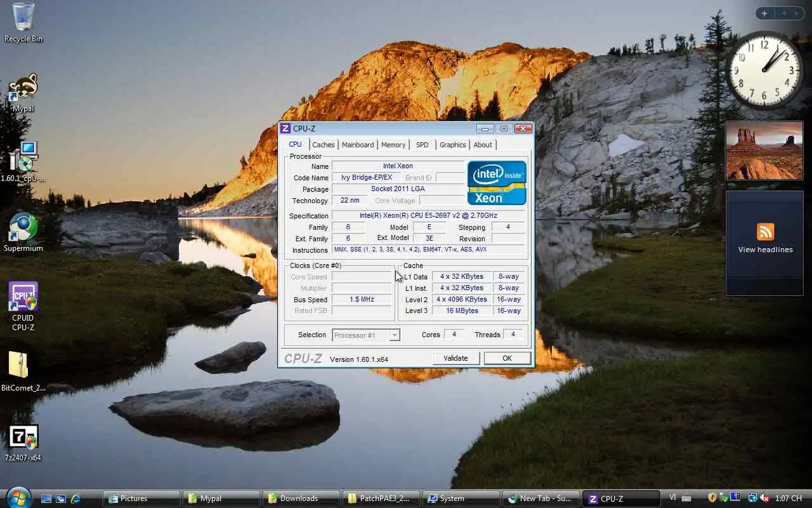This screenshot has height=508, width=812.
Task: Click the RSS feed headlines icon
Action: (x=765, y=232)
